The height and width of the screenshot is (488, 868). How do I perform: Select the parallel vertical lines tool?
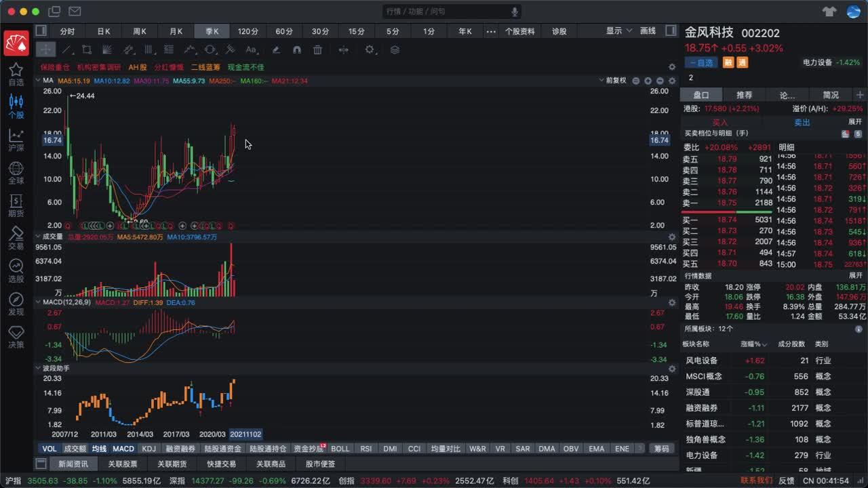pyautogui.click(x=149, y=49)
